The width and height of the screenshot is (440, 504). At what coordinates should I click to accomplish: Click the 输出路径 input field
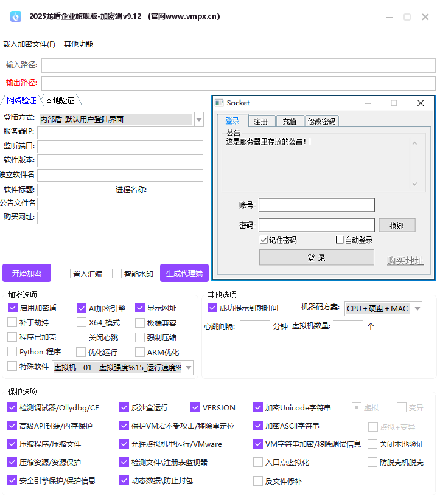point(239,83)
